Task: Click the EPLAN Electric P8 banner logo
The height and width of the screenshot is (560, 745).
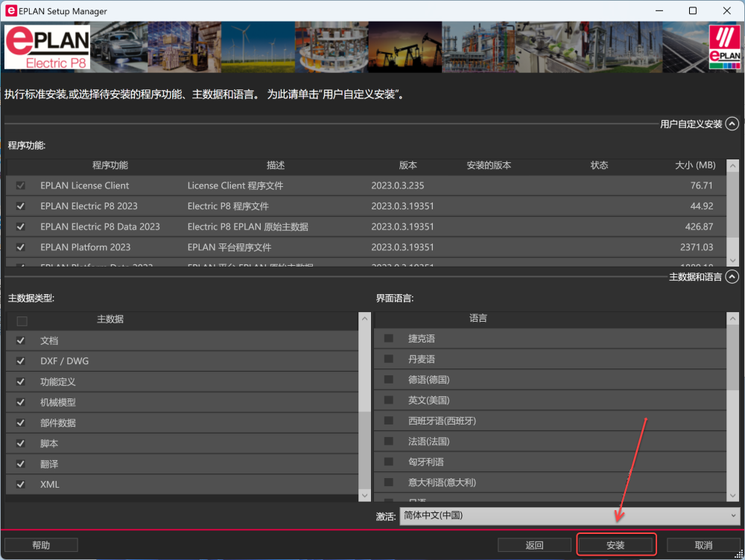Action: click(x=46, y=46)
